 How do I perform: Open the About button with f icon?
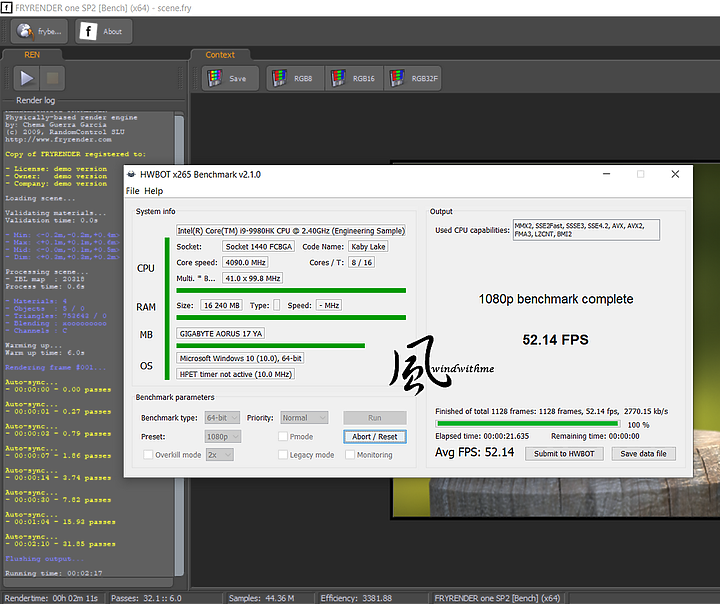103,31
